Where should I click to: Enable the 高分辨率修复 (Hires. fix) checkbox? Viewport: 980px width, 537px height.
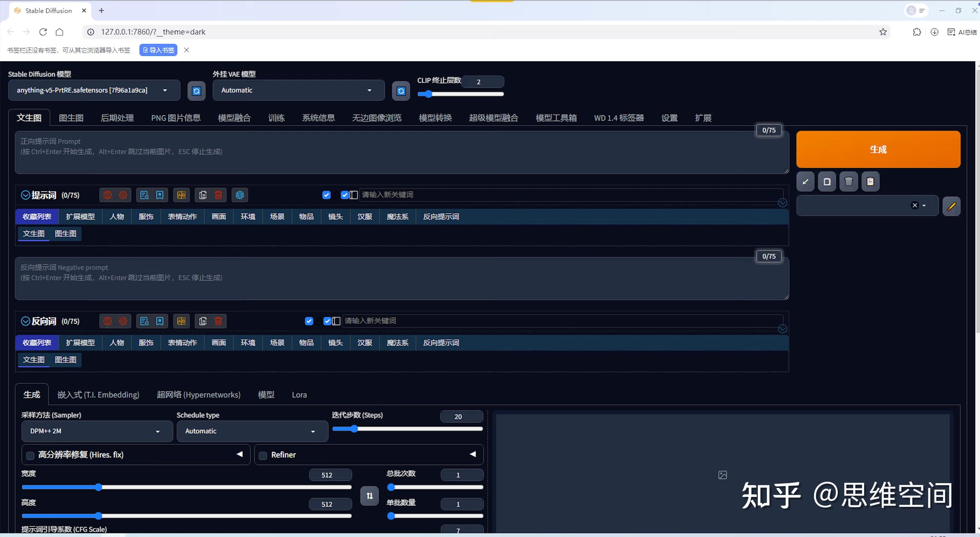click(31, 455)
